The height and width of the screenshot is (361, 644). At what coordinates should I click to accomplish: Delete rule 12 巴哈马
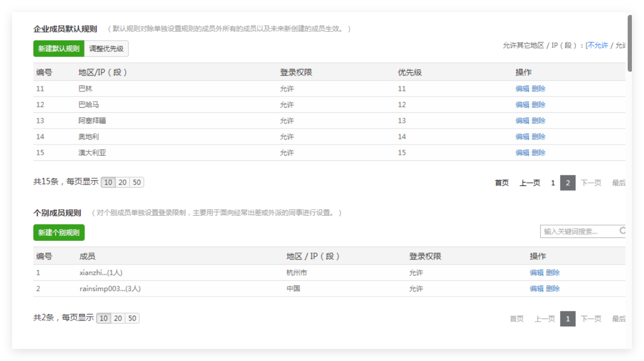tap(539, 104)
